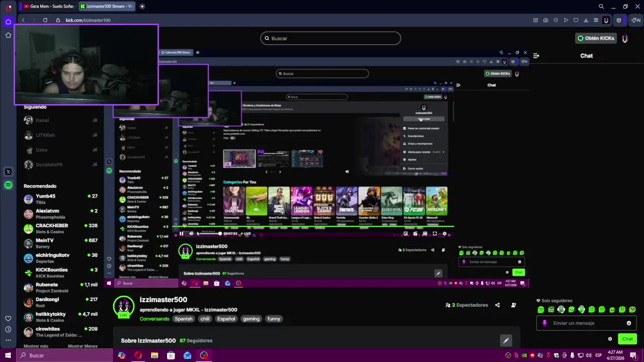Switch to izzimaster500 Stream tab
This screenshot has width=644, height=362.
pos(107,7)
